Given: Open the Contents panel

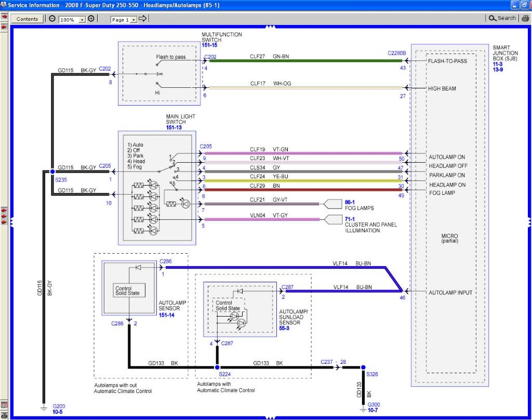Looking at the screenshot, I should click(x=27, y=19).
